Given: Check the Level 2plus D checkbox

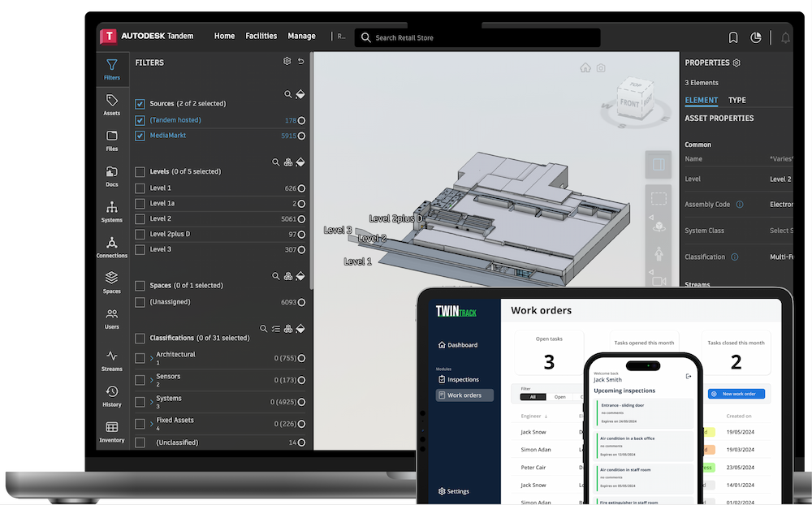Looking at the screenshot, I should (140, 234).
